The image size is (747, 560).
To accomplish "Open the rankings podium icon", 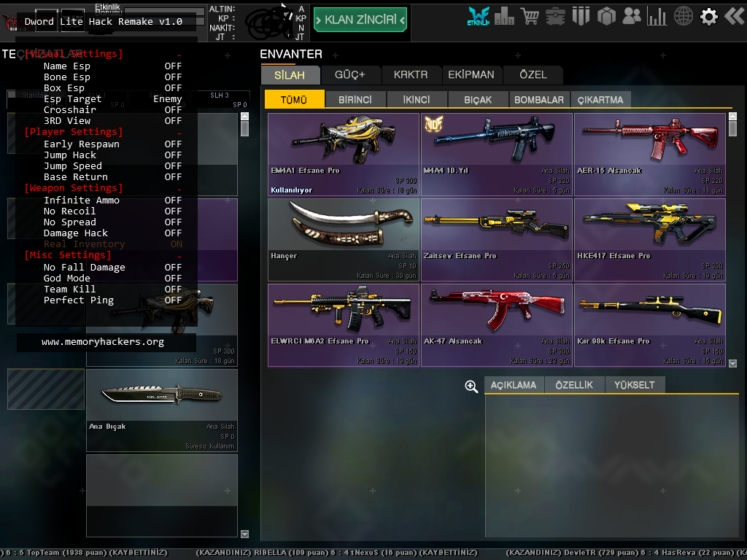I will point(504,16).
